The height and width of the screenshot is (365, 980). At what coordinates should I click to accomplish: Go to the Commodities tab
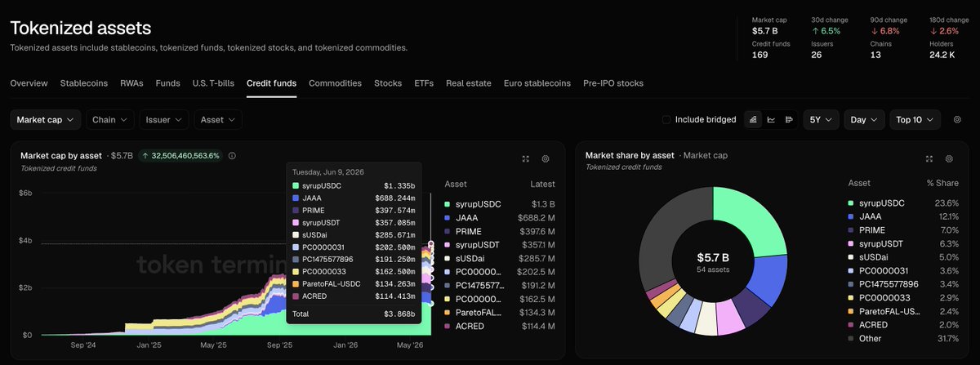click(x=335, y=83)
